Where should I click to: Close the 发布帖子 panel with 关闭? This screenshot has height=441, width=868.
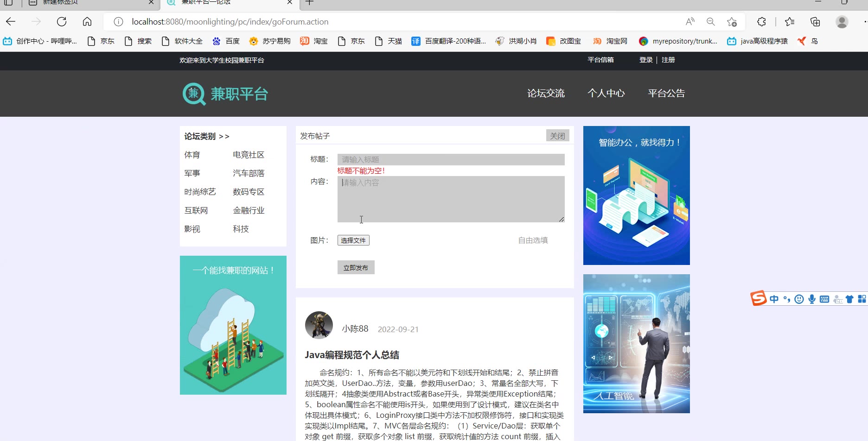click(x=557, y=136)
